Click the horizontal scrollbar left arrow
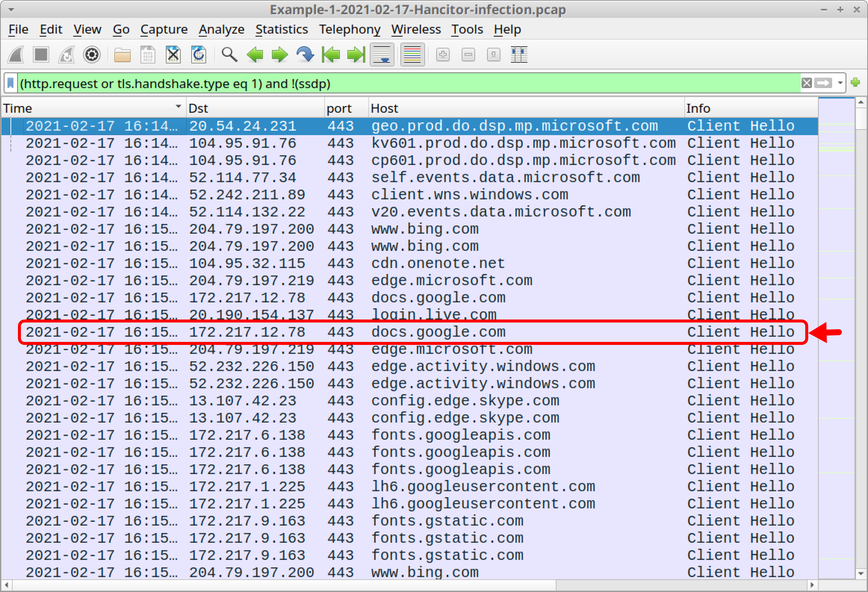 pos(6,585)
